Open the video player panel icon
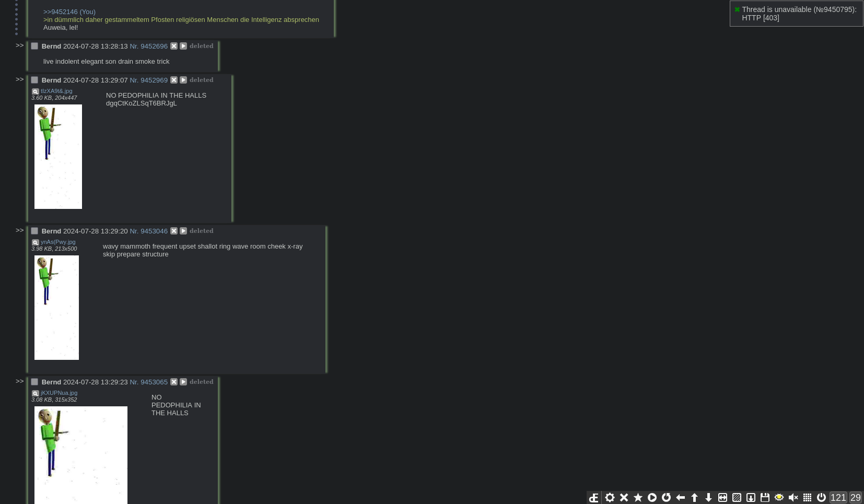Viewport: 864px width, 504px height. (x=652, y=498)
